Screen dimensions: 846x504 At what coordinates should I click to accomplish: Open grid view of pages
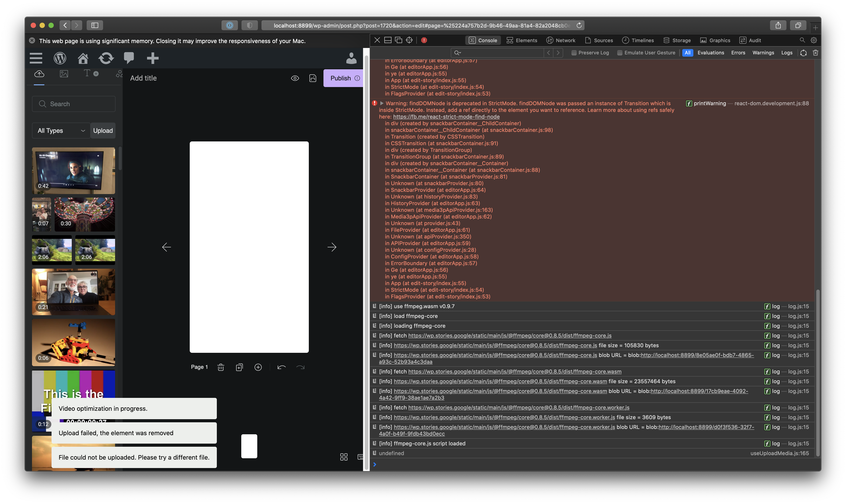(x=344, y=457)
